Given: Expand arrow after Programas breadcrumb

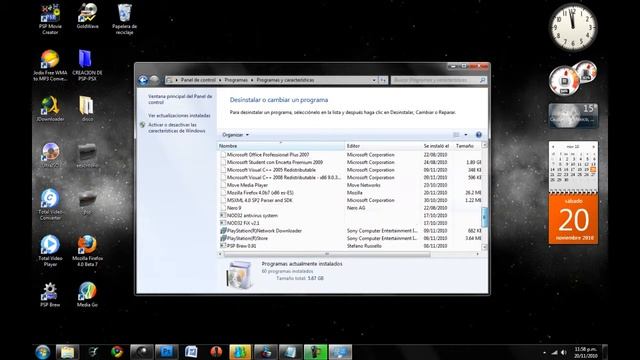Looking at the screenshot, I should point(252,80).
